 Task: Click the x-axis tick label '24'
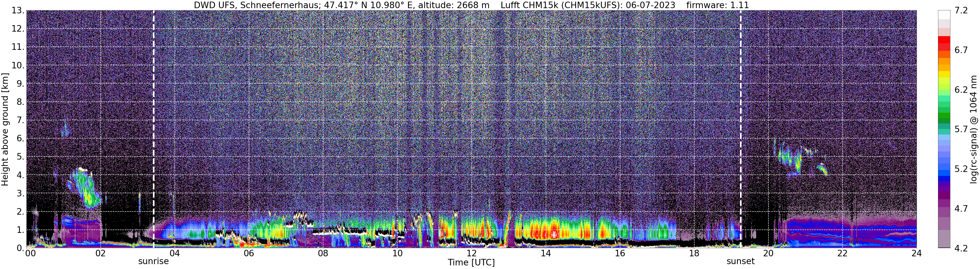(x=916, y=253)
